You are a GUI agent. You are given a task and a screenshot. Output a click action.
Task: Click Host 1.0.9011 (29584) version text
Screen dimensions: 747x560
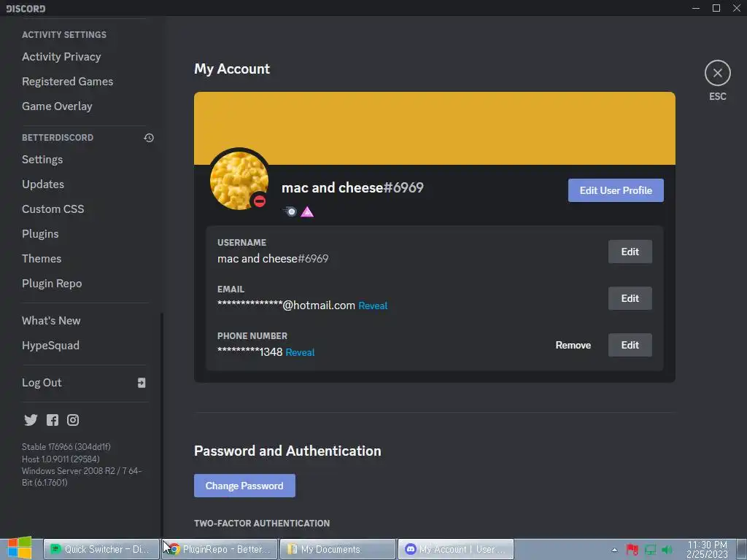[x=61, y=459]
